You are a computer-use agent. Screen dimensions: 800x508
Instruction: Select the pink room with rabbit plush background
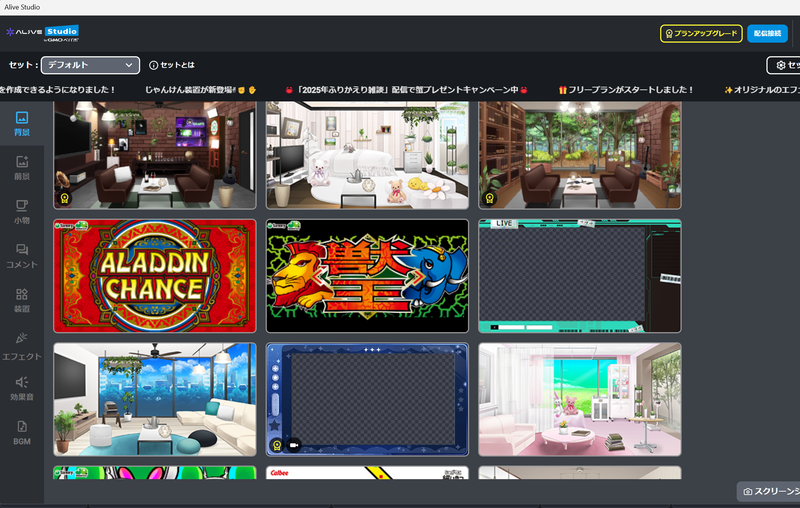click(x=580, y=399)
